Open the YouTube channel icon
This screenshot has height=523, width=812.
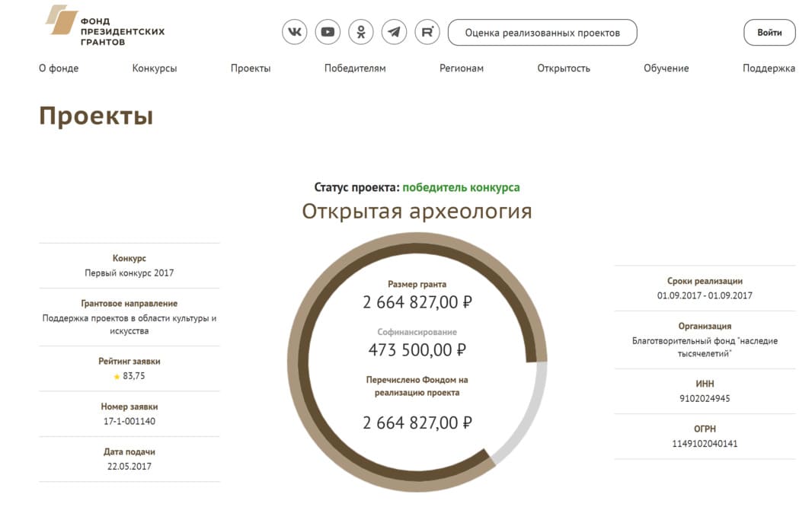[x=328, y=32]
